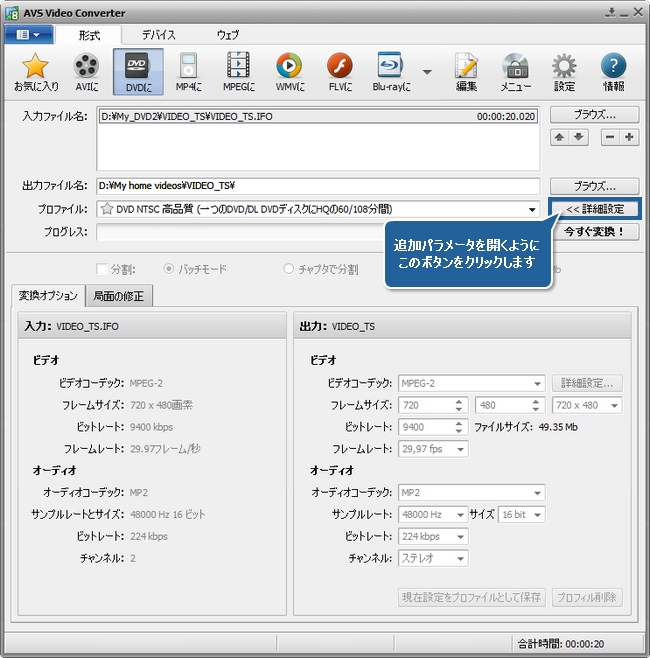The height and width of the screenshot is (658, 650).
Task: Open the output video codec dropdown
Action: pos(471,383)
